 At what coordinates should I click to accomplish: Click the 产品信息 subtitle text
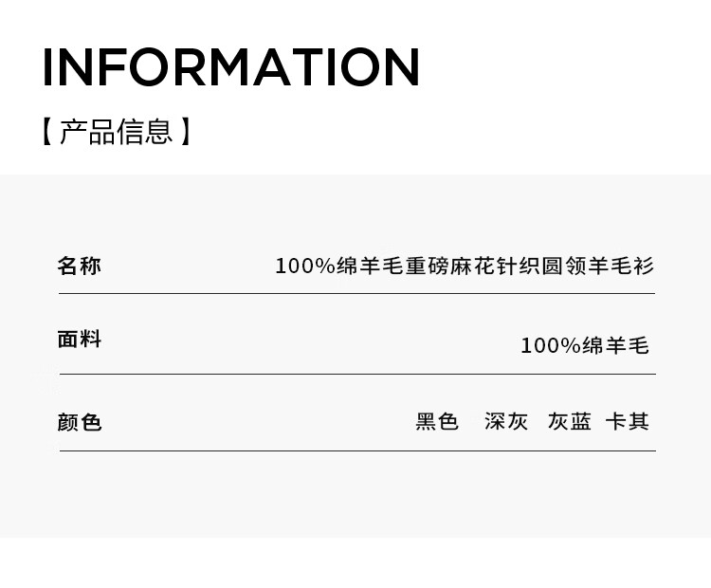pos(116,131)
